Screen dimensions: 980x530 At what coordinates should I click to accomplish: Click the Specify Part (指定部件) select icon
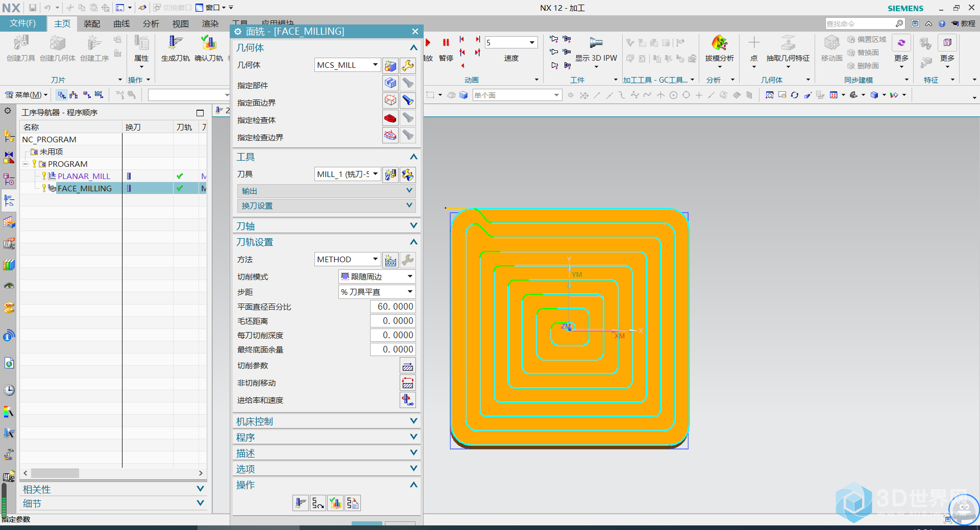[x=390, y=83]
